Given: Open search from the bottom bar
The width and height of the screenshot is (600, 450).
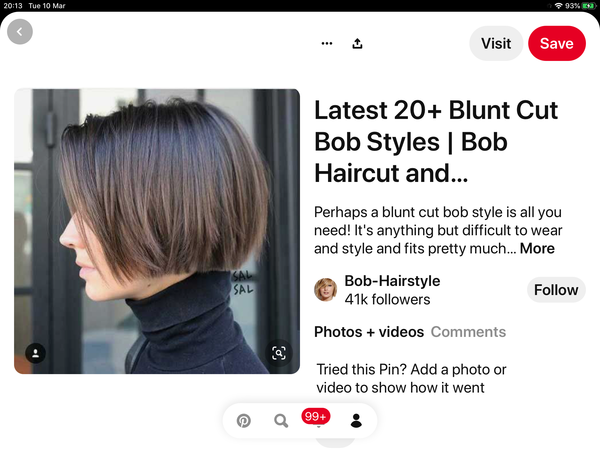Looking at the screenshot, I should point(281,421).
